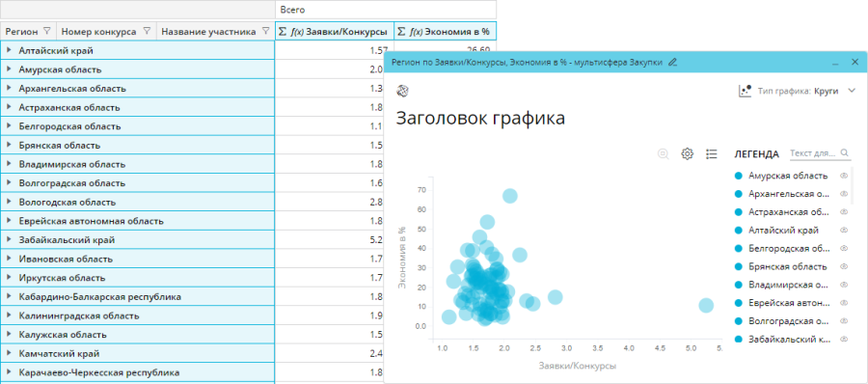This screenshot has height=384, width=868.
Task: Click the legend search text field
Action: (814, 153)
